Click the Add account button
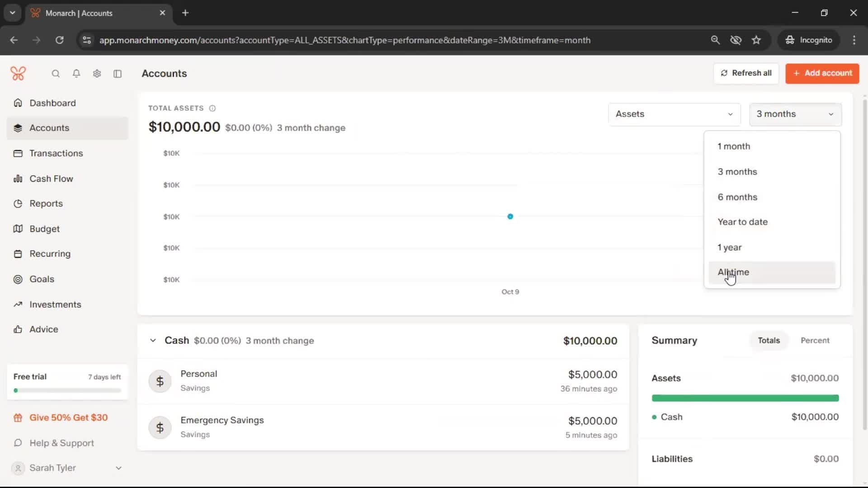This screenshot has height=488, width=868. 822,73
